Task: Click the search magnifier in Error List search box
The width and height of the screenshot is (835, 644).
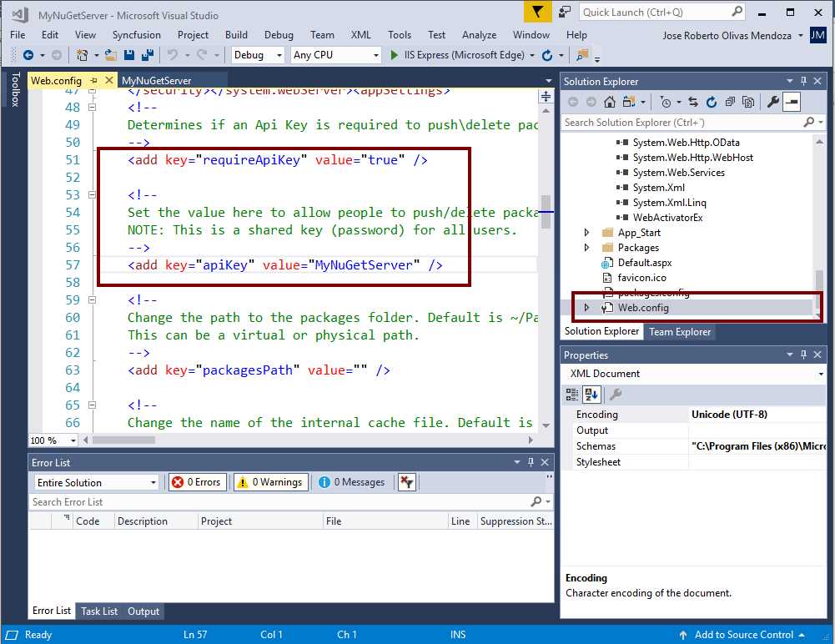Action: tap(536, 501)
